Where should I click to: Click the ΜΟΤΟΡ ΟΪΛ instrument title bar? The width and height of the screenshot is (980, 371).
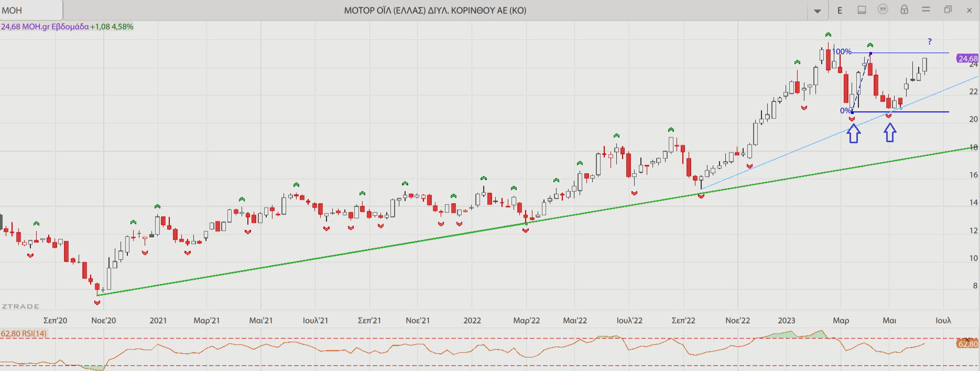[435, 10]
